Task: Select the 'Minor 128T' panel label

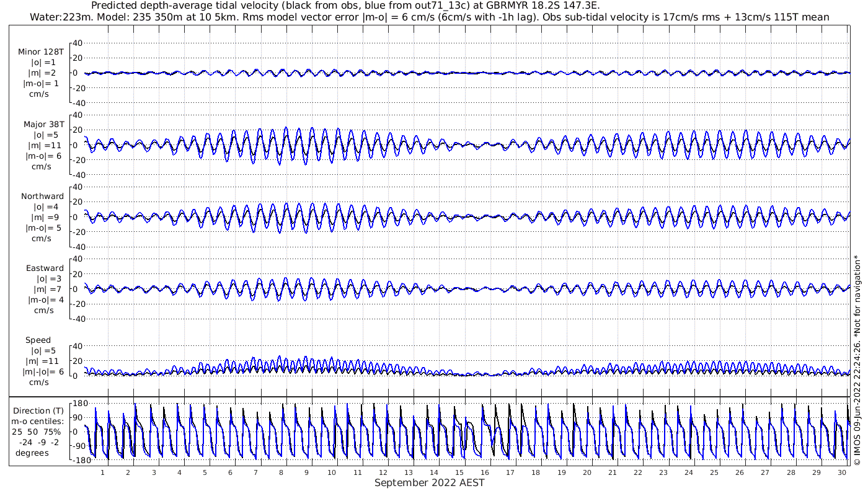Action: pos(42,52)
